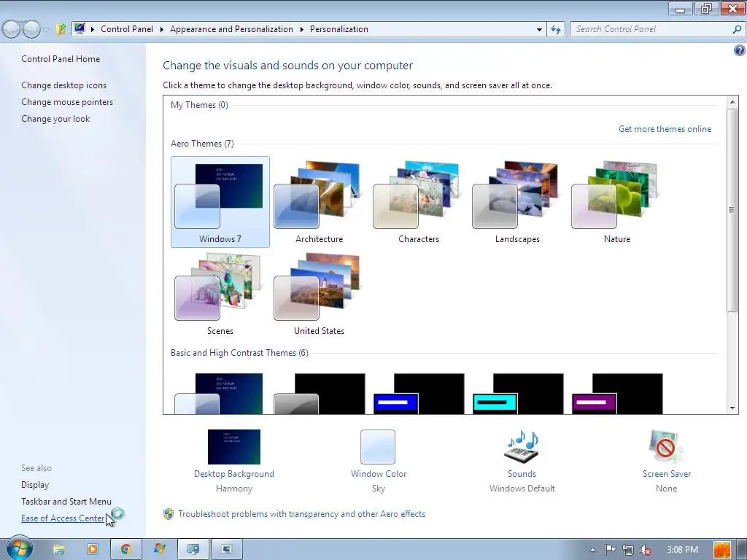Choose the Characters theme
This screenshot has height=560, width=747.
tap(418, 202)
